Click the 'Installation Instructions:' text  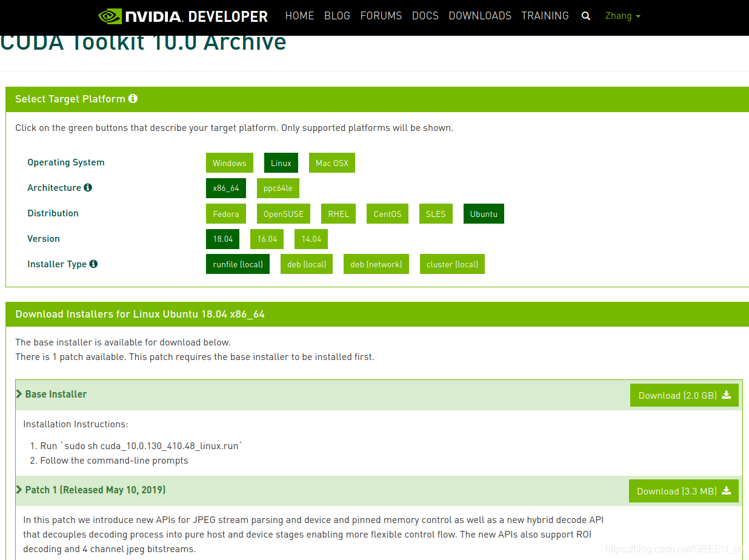76,424
